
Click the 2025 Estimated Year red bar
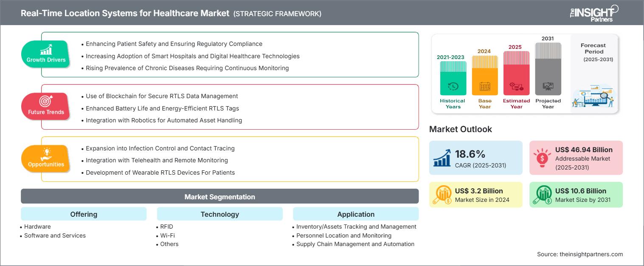[516, 73]
